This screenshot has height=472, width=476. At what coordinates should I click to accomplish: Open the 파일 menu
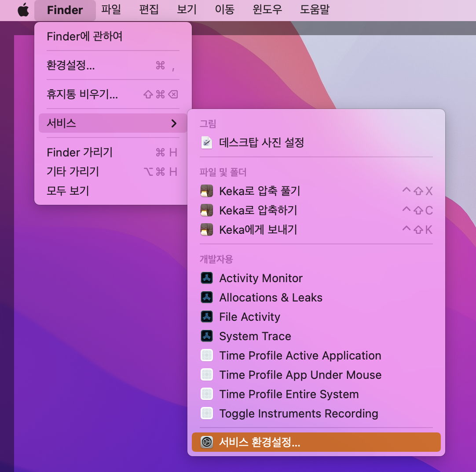coord(111,10)
